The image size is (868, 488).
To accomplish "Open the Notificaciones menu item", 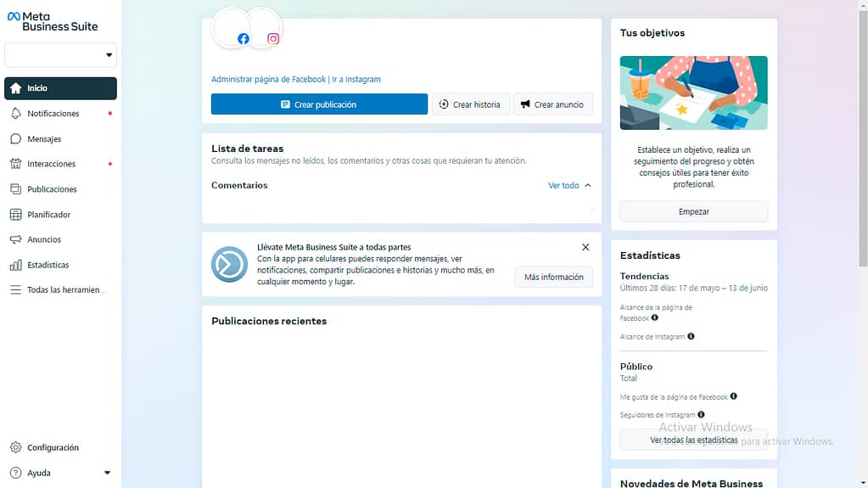I will [60, 114].
